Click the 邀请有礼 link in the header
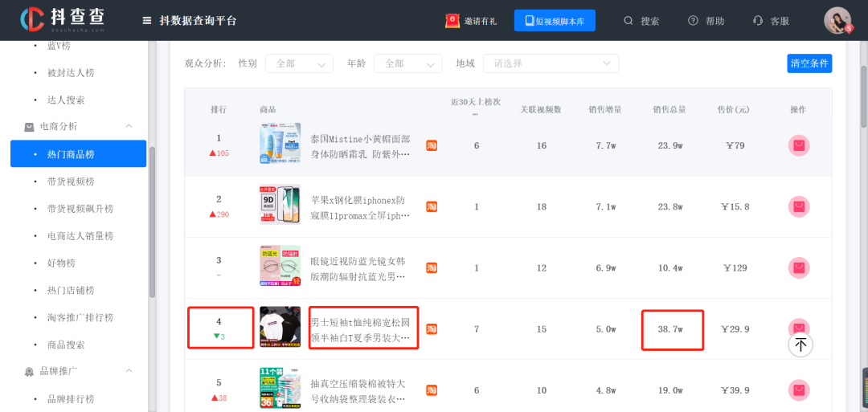The image size is (868, 412). pos(471,21)
